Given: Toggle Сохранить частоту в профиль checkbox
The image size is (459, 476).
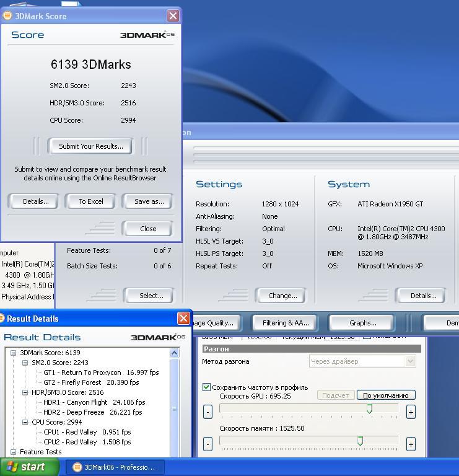Looking at the screenshot, I should (206, 387).
